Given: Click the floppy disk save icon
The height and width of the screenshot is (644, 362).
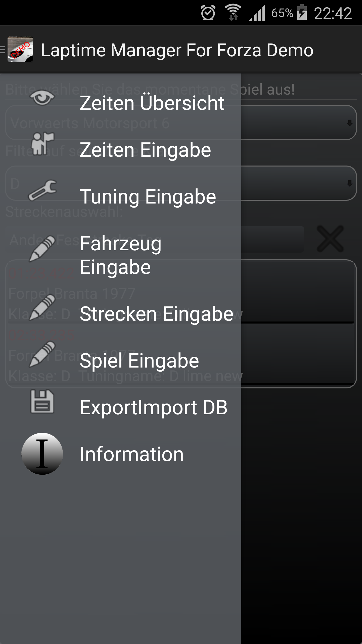Looking at the screenshot, I should pos(42,401).
